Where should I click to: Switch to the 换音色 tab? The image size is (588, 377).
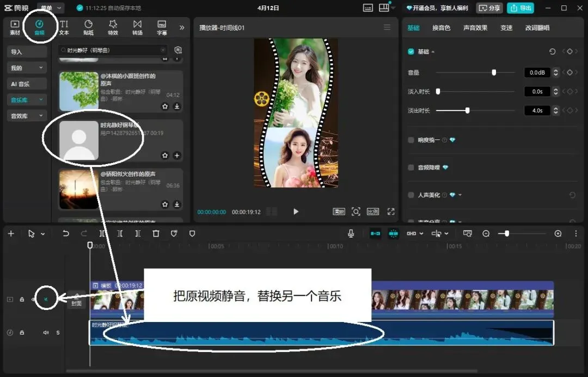(x=441, y=28)
